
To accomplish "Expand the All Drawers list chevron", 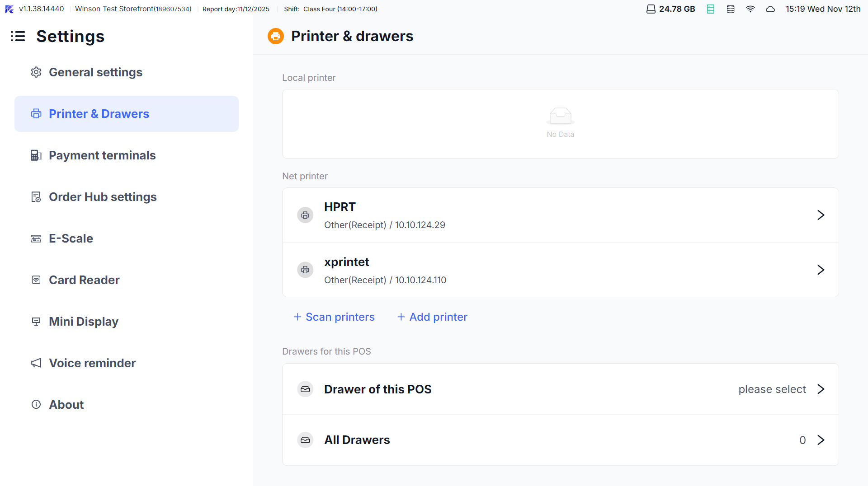I will tap(821, 440).
